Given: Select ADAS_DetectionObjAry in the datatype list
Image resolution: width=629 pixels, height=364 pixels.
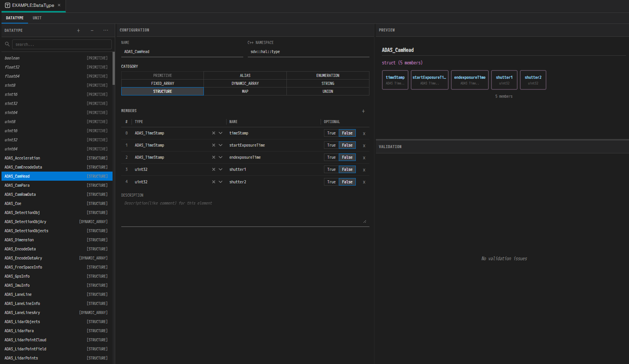Looking at the screenshot, I should 57,222.
